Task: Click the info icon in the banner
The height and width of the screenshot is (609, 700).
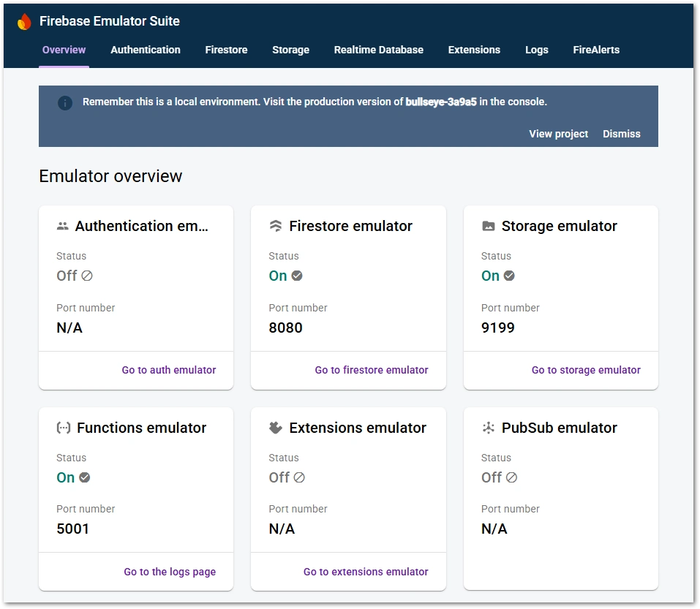Action: [65, 103]
